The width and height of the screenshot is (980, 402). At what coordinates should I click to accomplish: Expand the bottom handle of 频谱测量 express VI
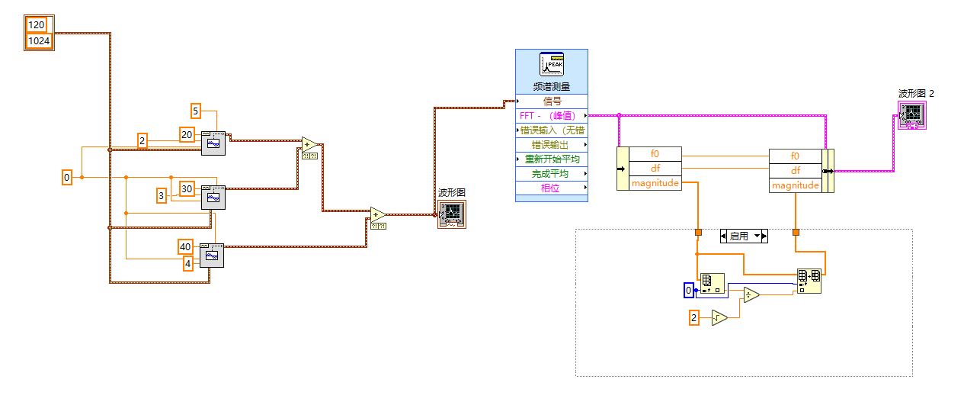point(552,198)
